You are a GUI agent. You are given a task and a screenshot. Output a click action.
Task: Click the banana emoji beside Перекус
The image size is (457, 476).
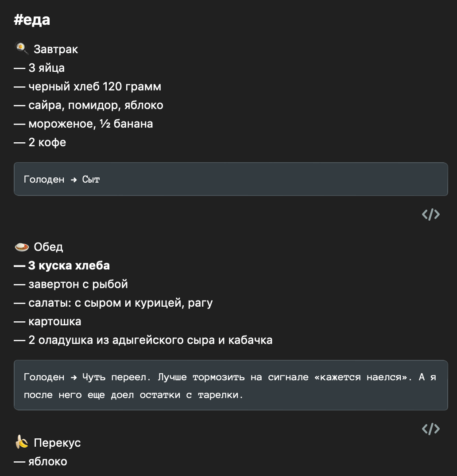click(x=22, y=442)
